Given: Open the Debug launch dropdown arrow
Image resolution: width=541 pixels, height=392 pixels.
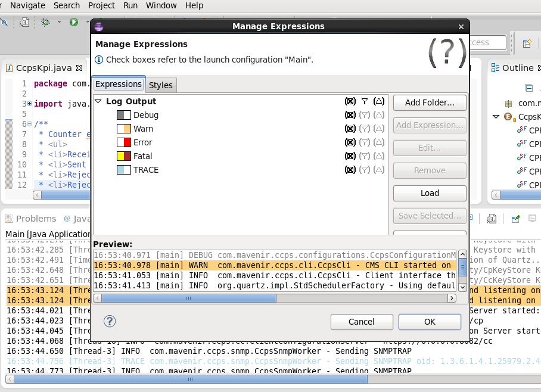Looking at the screenshot, I should (59, 22).
